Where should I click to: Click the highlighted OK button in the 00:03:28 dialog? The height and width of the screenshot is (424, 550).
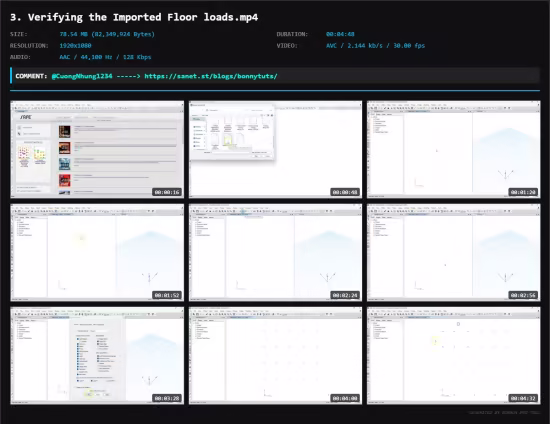89,394
